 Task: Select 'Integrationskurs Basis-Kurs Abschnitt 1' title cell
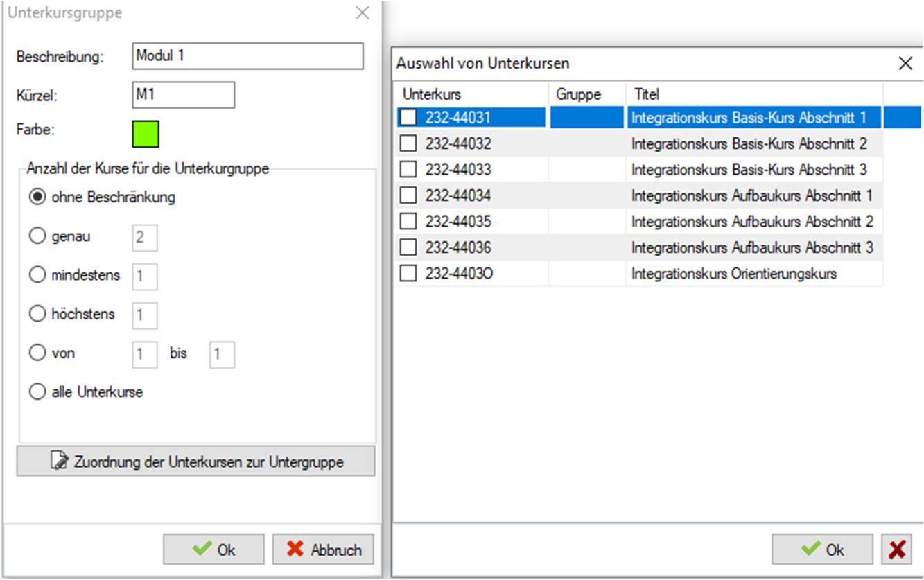[x=754, y=118]
